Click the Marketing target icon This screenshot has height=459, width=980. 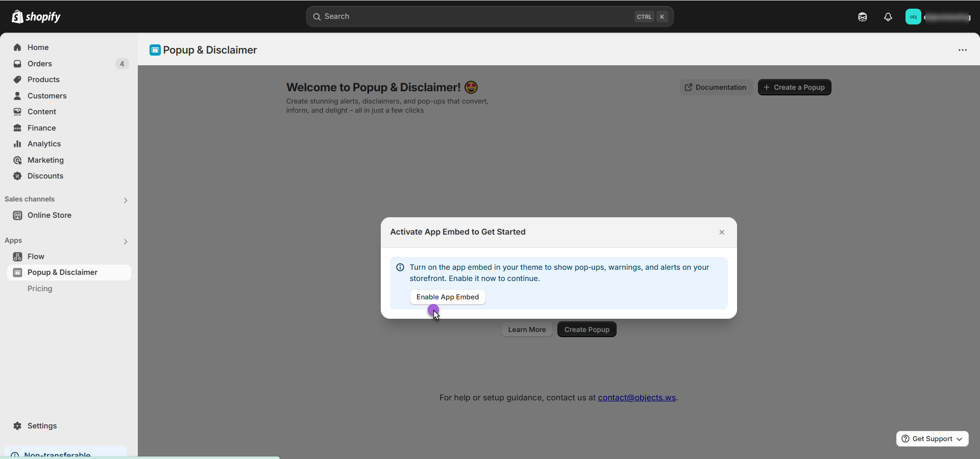coord(17,160)
